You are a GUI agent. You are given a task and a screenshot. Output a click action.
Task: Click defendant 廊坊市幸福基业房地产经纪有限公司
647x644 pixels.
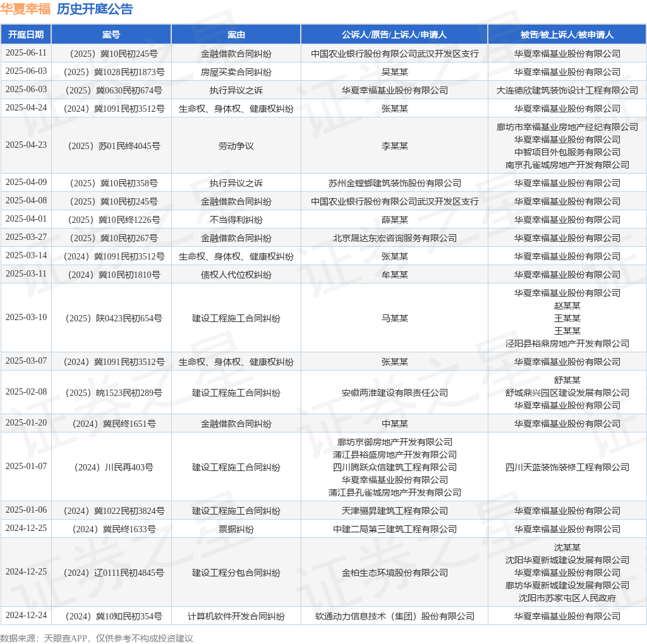pyautogui.click(x=567, y=127)
